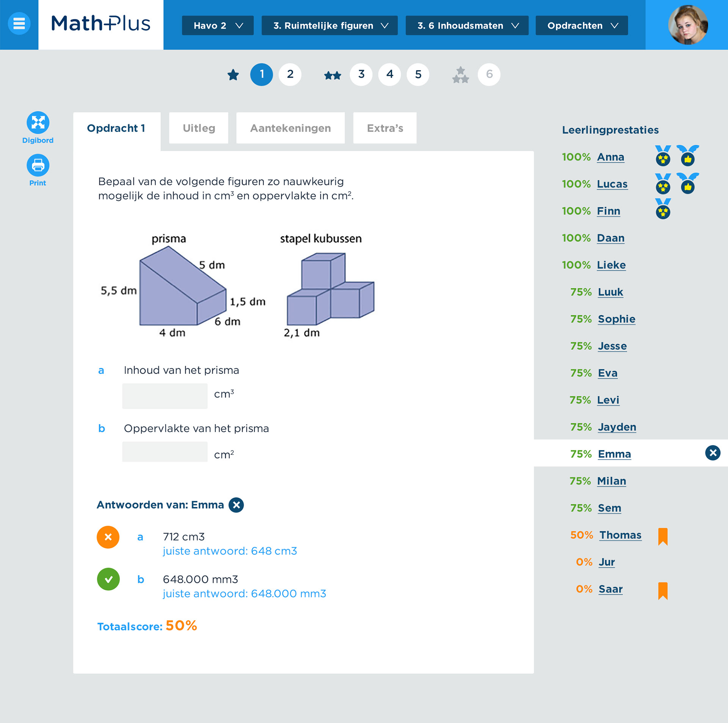Click the Leerlingprestaties heading
The image size is (728, 723).
tap(610, 130)
